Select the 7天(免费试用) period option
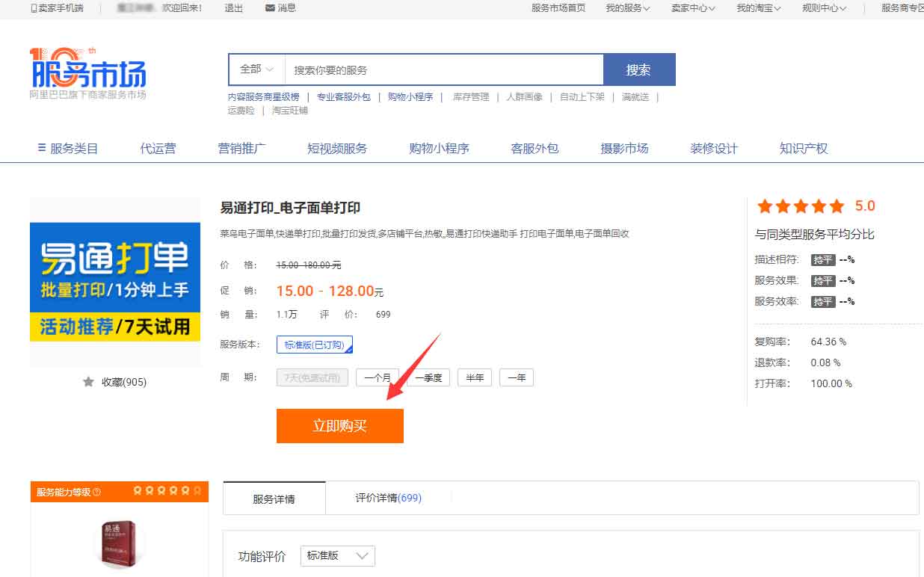Image resolution: width=924 pixels, height=577 pixels. 312,377
